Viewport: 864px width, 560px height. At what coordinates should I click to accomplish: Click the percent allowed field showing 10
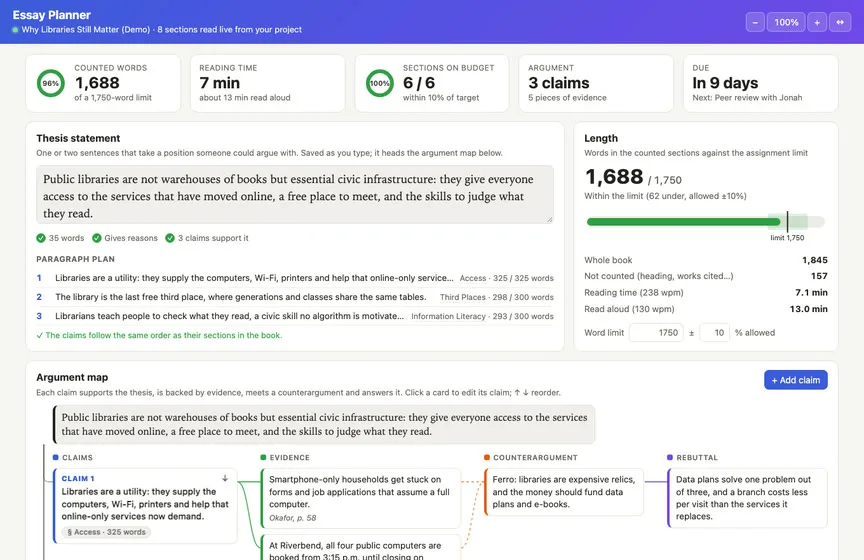(x=715, y=332)
